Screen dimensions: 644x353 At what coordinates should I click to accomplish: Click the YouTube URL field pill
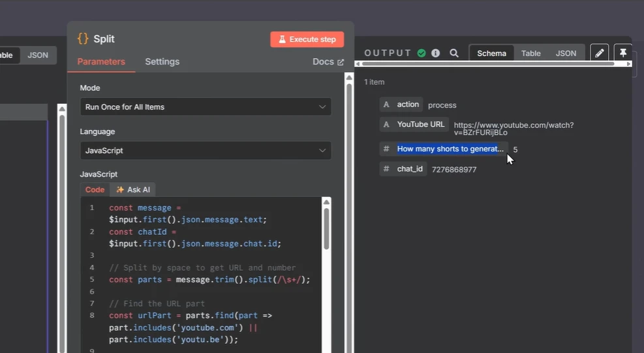pos(414,124)
